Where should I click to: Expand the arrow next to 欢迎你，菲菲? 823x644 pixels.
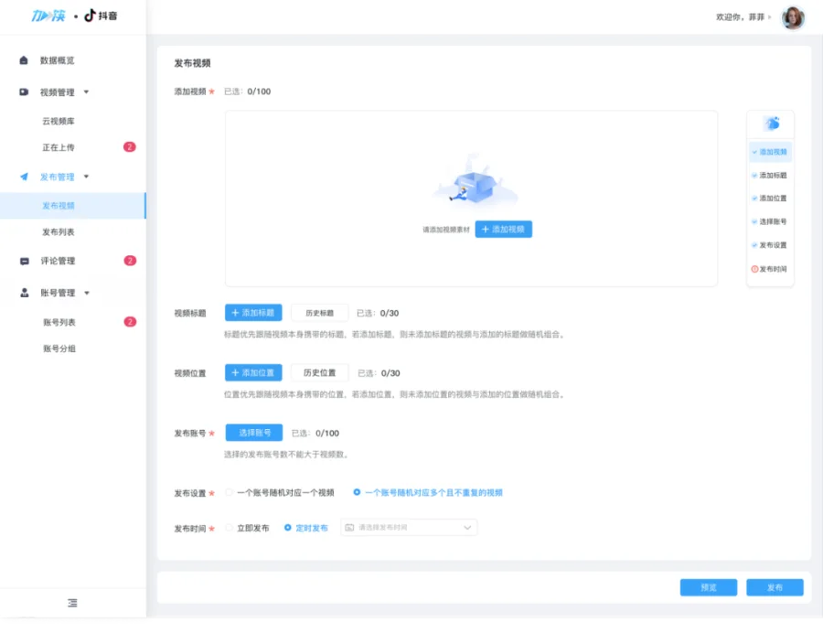[x=770, y=17]
